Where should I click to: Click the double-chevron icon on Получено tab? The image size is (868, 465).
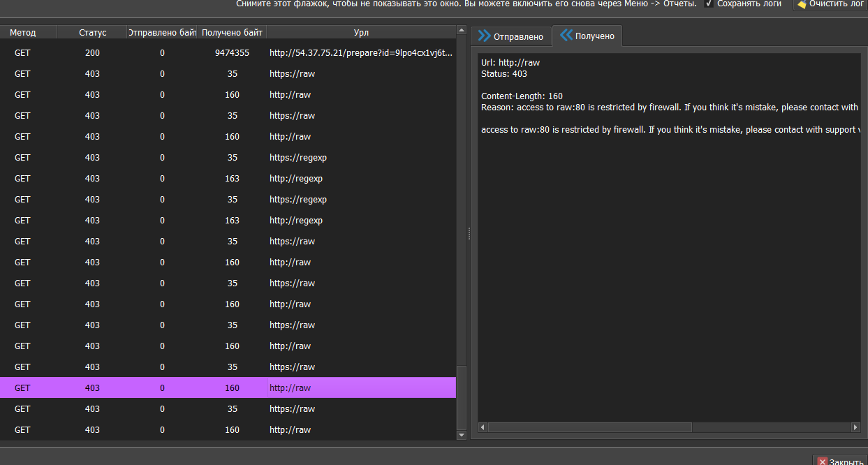click(x=565, y=36)
